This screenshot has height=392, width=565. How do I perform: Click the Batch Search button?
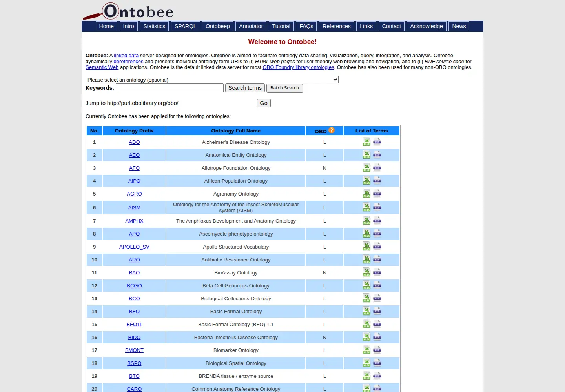[284, 88]
